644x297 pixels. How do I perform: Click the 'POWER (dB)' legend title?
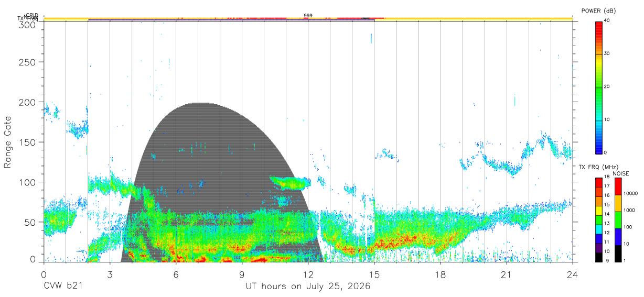point(598,11)
